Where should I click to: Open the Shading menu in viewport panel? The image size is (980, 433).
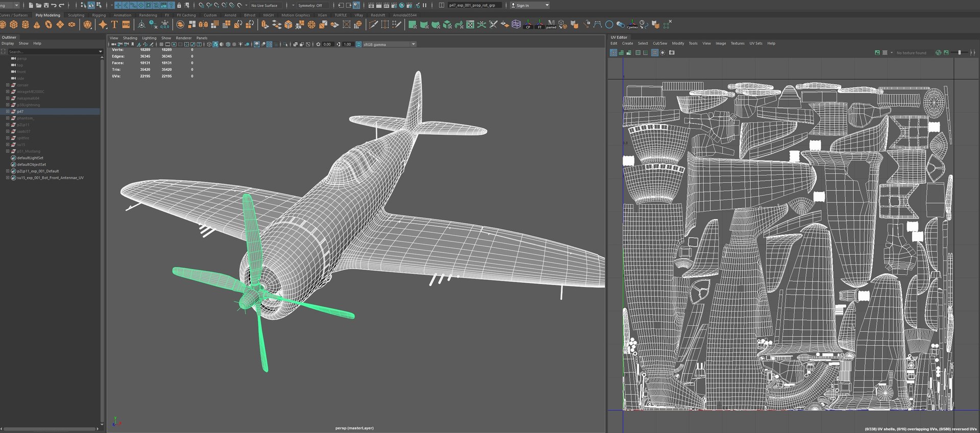130,38
